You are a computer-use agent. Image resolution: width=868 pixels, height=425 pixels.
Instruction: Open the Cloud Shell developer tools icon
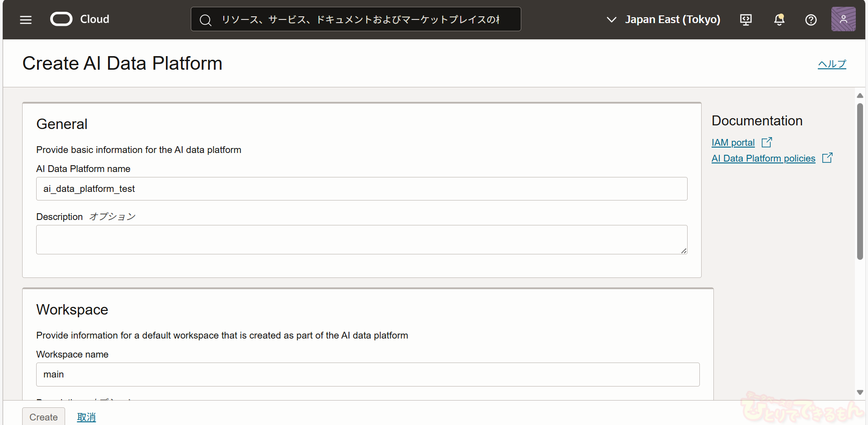click(x=746, y=19)
